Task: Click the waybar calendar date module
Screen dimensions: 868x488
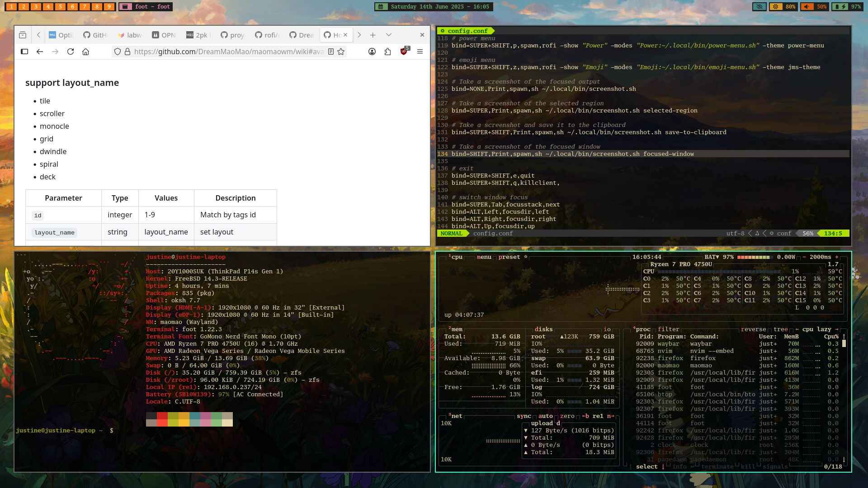Action: coord(434,7)
